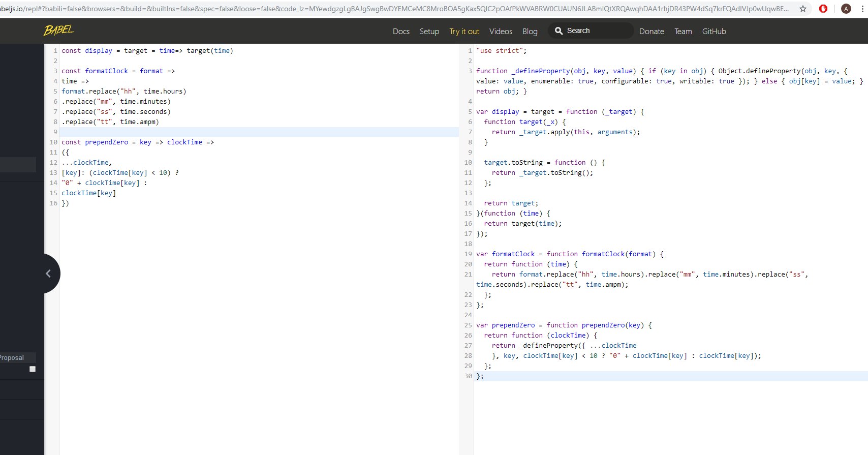This screenshot has height=455, width=868.
Task: Open the Donate link
Action: click(x=652, y=32)
